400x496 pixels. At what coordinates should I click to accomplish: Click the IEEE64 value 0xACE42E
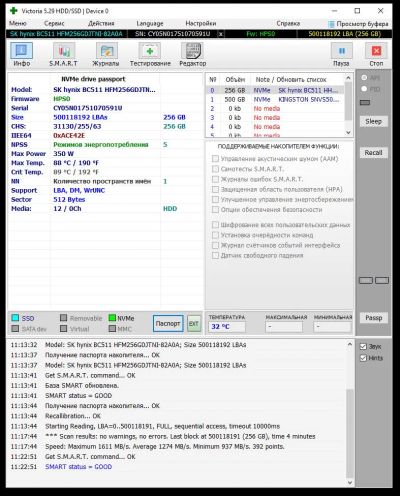click(x=69, y=136)
